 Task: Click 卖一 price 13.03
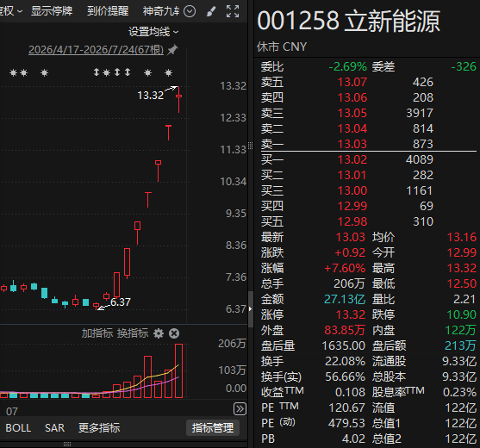pos(352,144)
